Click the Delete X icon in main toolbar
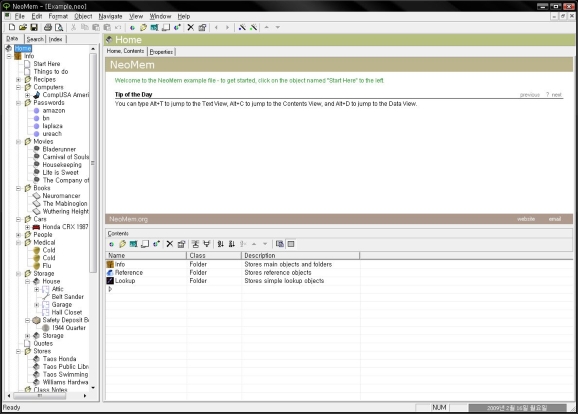This screenshot has height=414, width=578. pos(191,27)
